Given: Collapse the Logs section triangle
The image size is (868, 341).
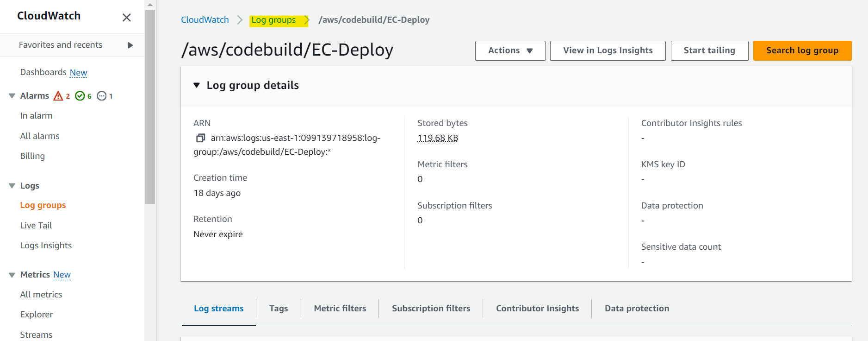Looking at the screenshot, I should (x=12, y=186).
